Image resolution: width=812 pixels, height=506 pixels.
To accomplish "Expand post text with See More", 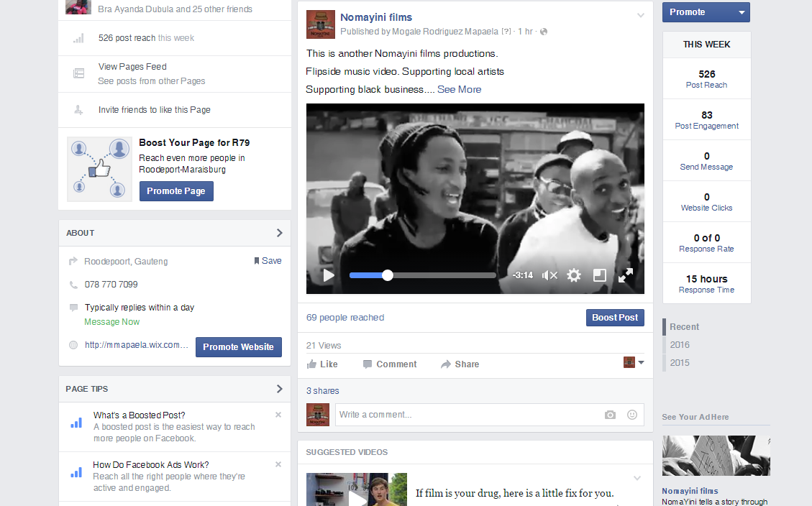I will 460,90.
